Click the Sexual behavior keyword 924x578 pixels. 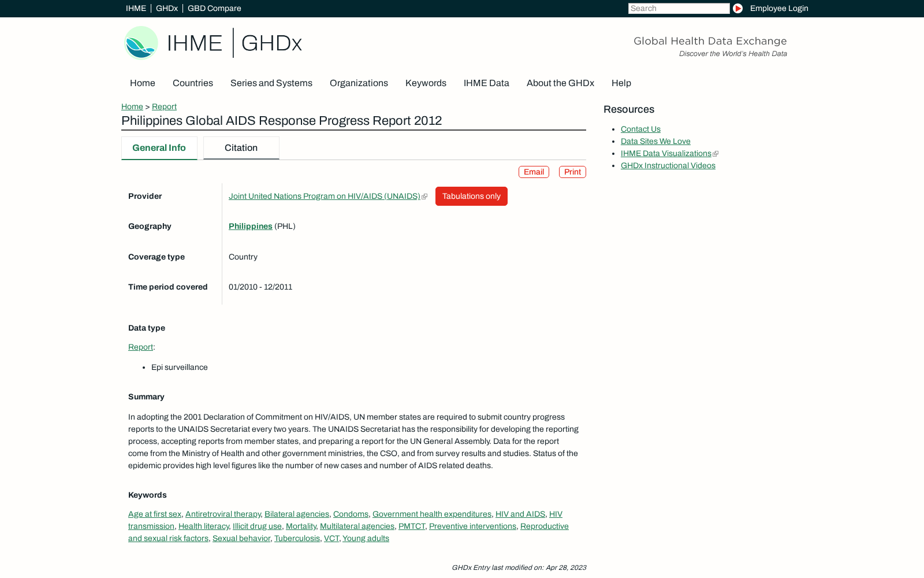pyautogui.click(x=241, y=539)
